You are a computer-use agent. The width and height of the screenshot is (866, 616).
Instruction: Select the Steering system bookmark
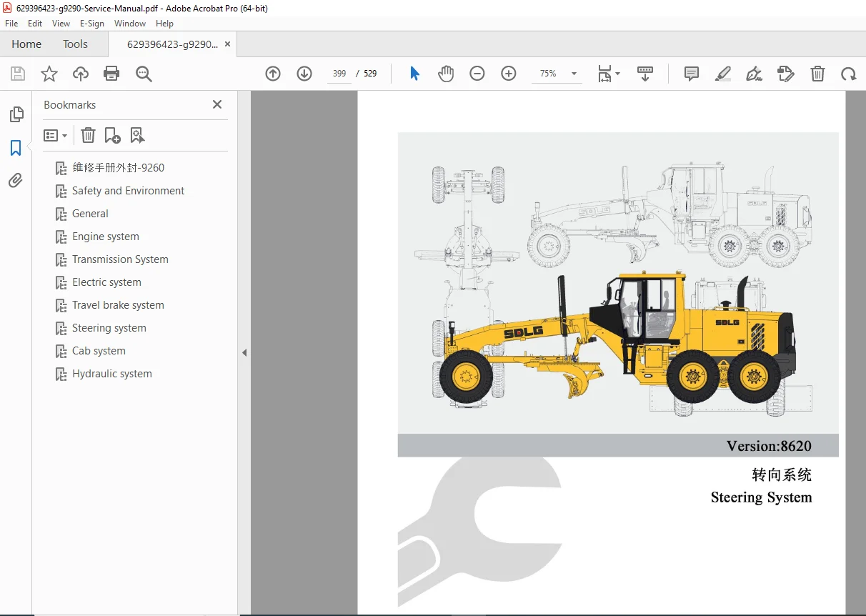[x=109, y=328]
